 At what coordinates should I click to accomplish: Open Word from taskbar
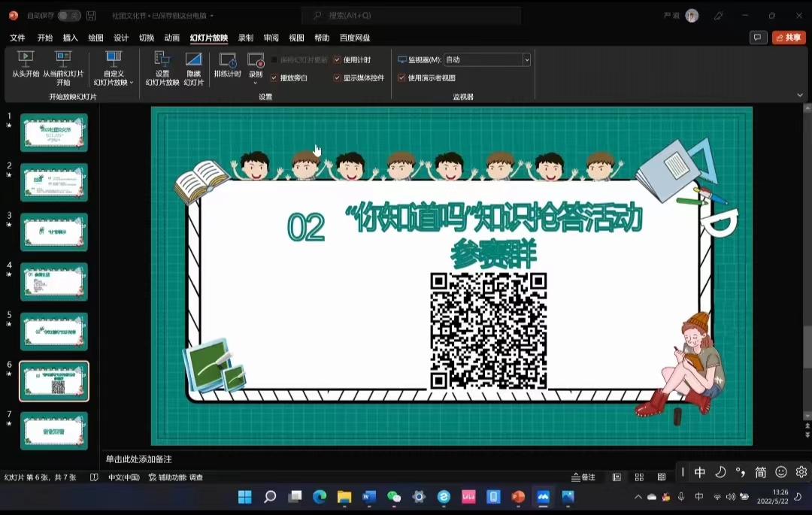pyautogui.click(x=369, y=497)
